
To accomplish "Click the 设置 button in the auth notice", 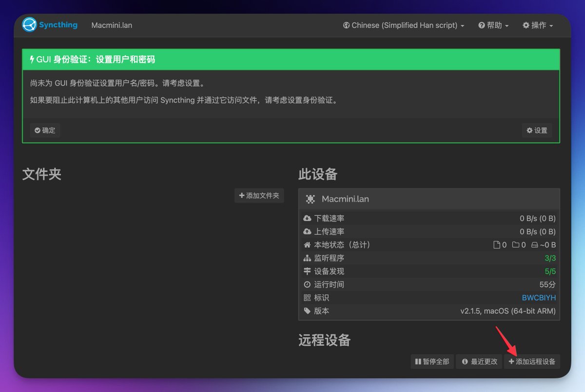I will coord(537,130).
